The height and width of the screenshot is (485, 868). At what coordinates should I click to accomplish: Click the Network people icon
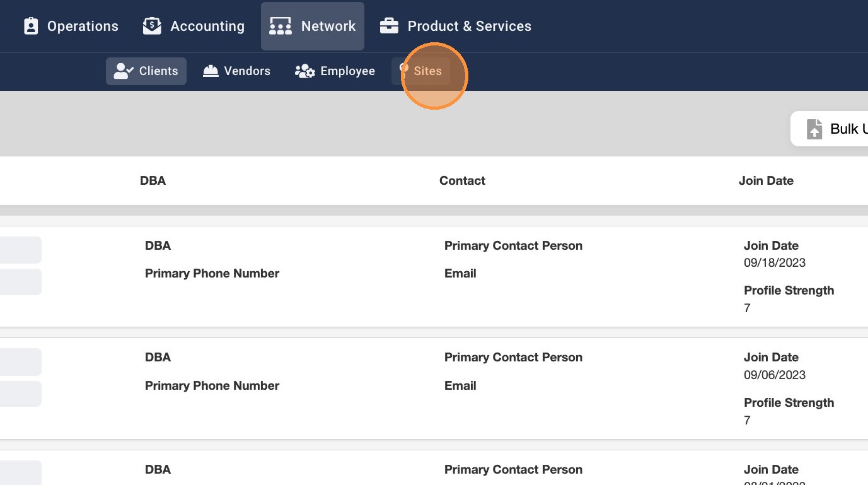click(281, 26)
